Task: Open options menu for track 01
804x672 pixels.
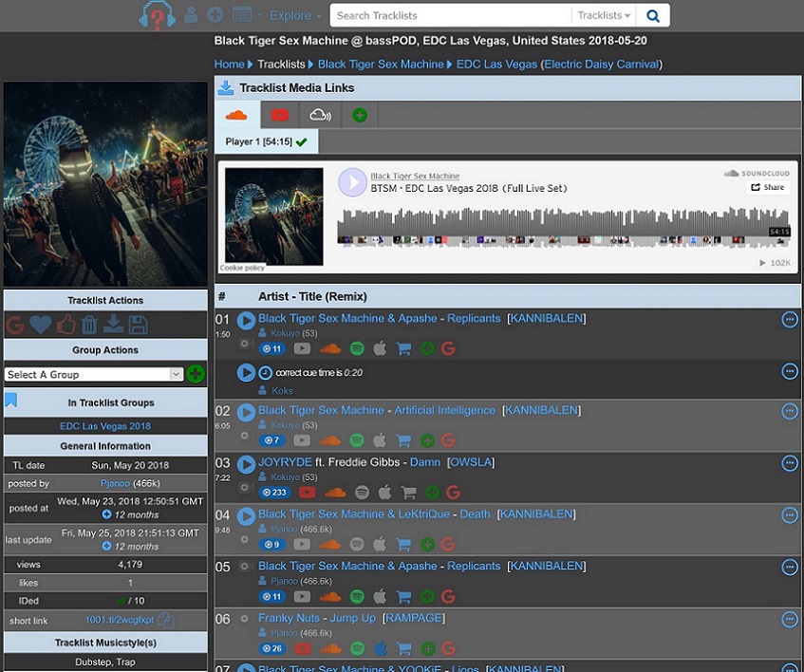Action: (x=790, y=319)
